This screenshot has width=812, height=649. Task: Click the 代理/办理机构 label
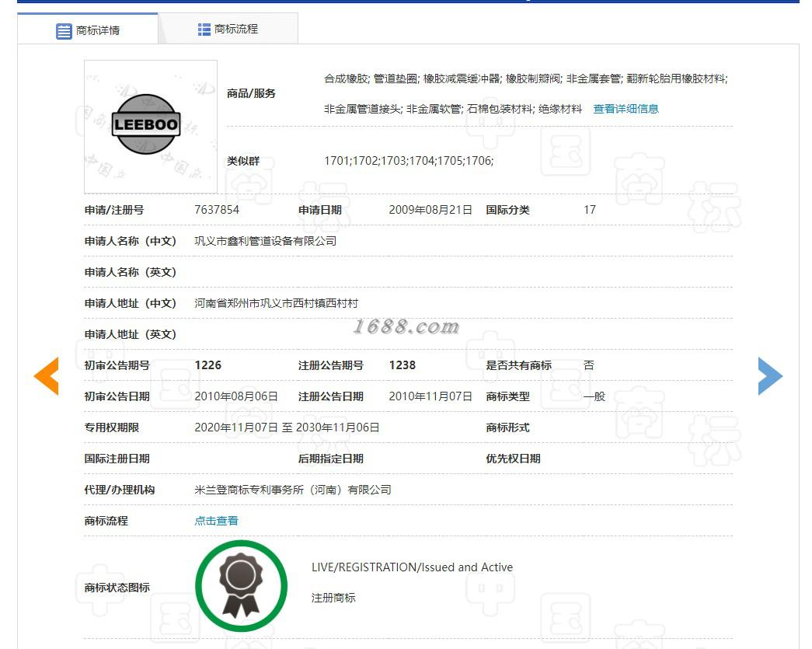click(x=120, y=490)
